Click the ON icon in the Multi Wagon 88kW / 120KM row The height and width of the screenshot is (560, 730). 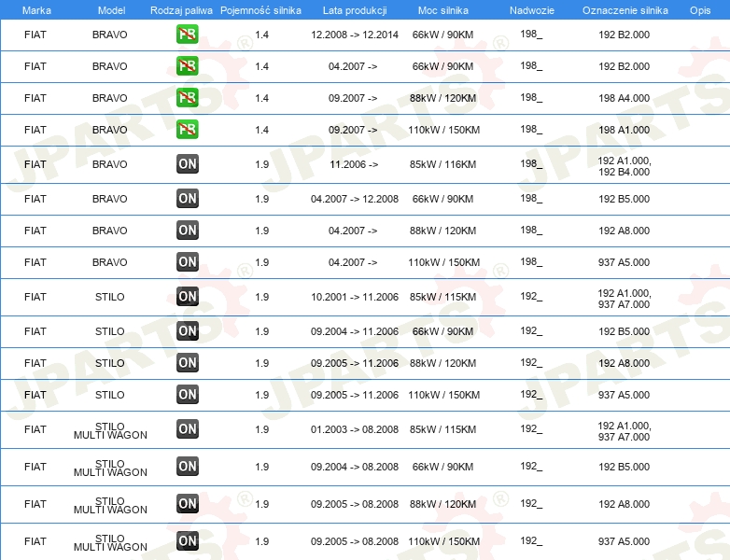(x=187, y=503)
